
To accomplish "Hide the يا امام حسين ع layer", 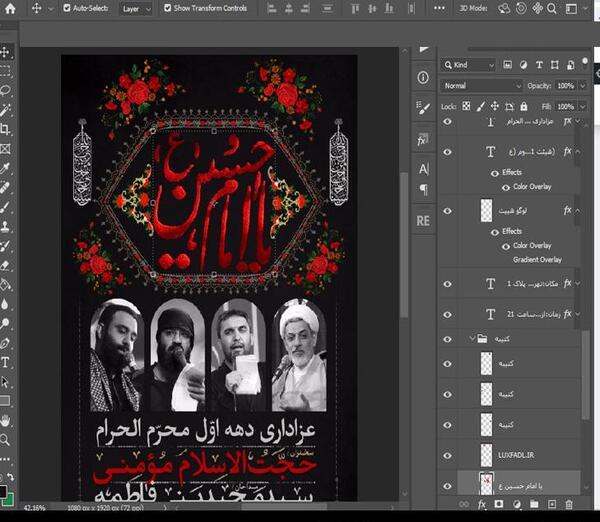I will pyautogui.click(x=447, y=486).
